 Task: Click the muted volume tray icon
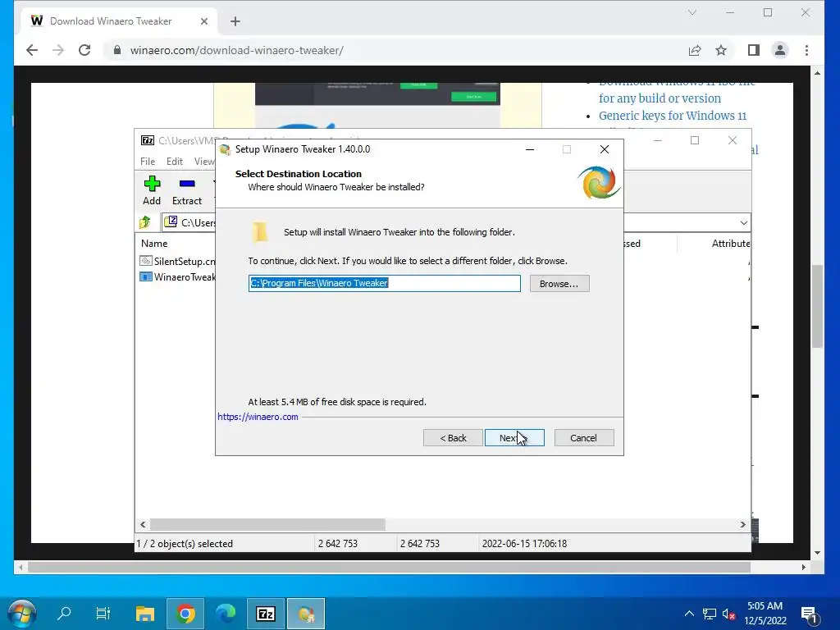click(728, 614)
